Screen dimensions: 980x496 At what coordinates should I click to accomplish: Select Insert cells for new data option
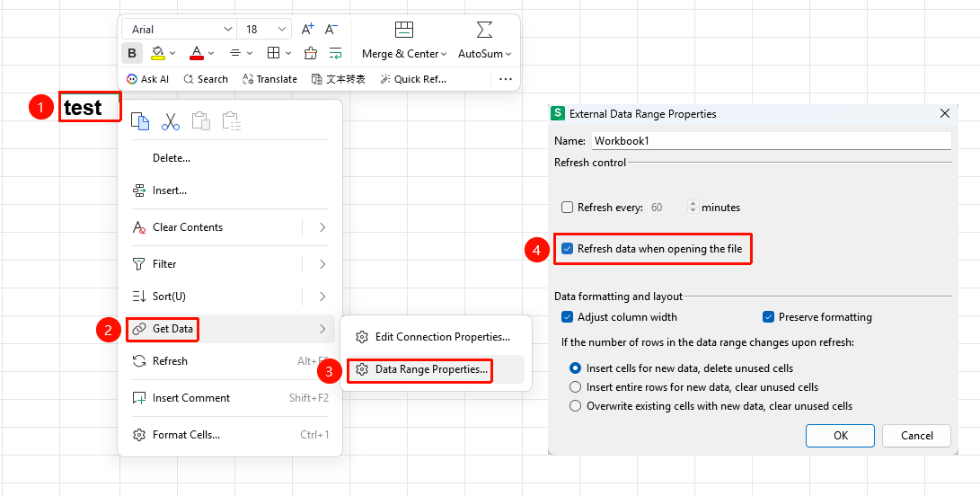coord(575,368)
